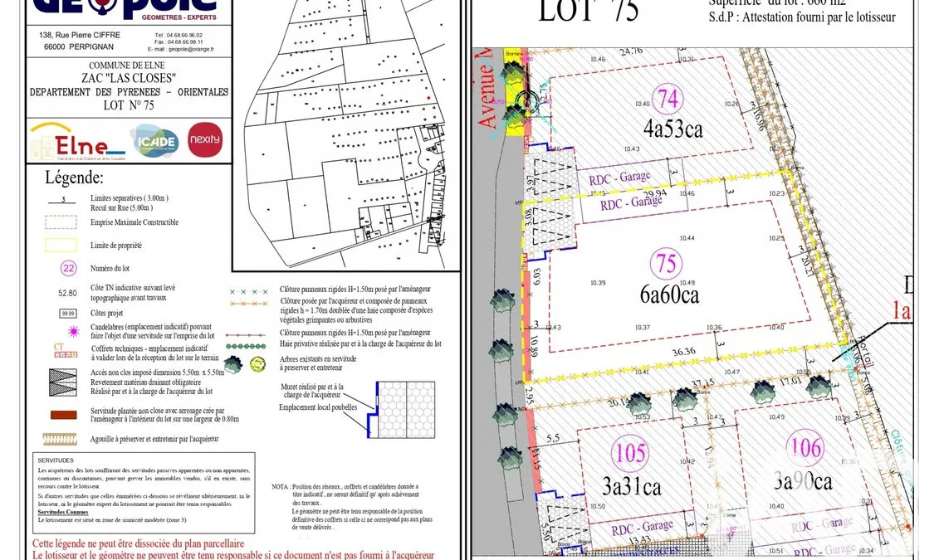Screen dimensions: 939x560
Task: Click the ICADE logo
Action: click(155, 141)
